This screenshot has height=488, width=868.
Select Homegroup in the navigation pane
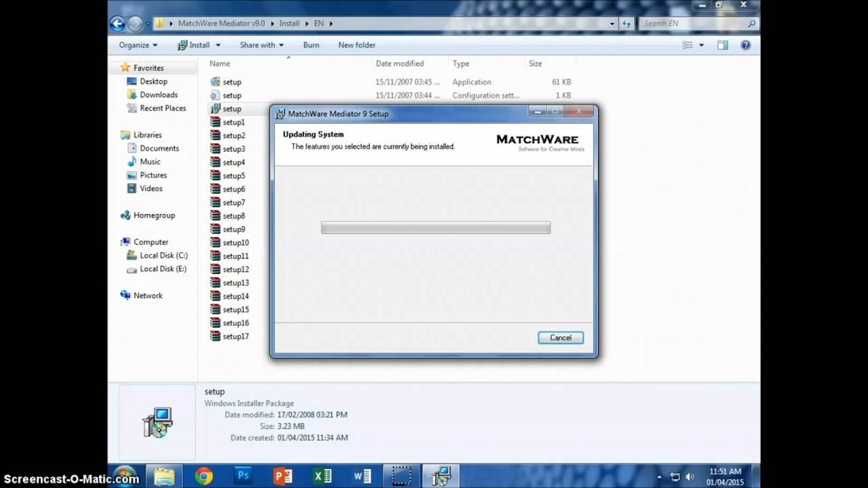pyautogui.click(x=154, y=216)
